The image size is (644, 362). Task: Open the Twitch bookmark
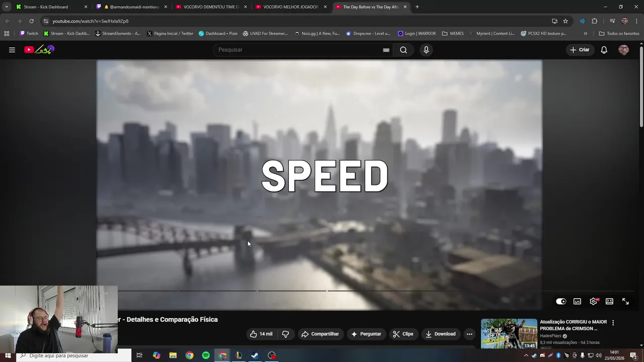[x=29, y=33]
